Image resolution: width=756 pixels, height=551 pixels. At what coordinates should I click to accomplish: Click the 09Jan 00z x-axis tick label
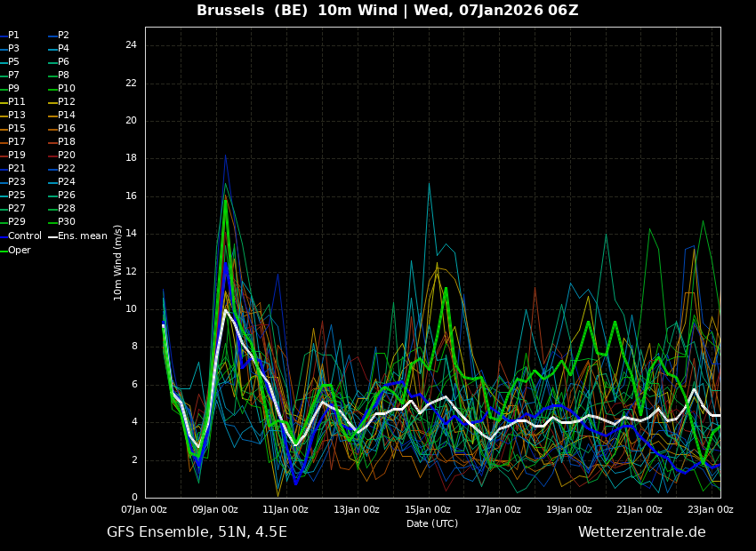[x=215, y=509]
